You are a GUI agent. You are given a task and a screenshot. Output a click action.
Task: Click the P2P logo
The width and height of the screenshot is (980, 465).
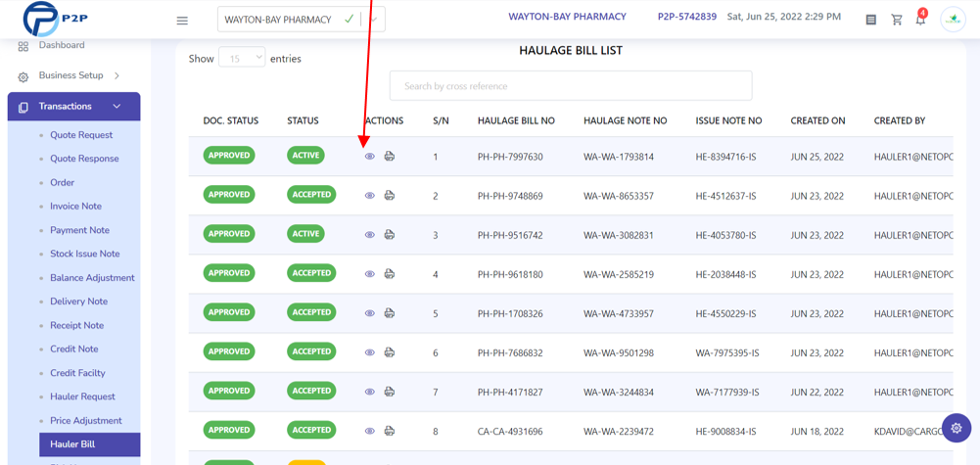click(56, 19)
